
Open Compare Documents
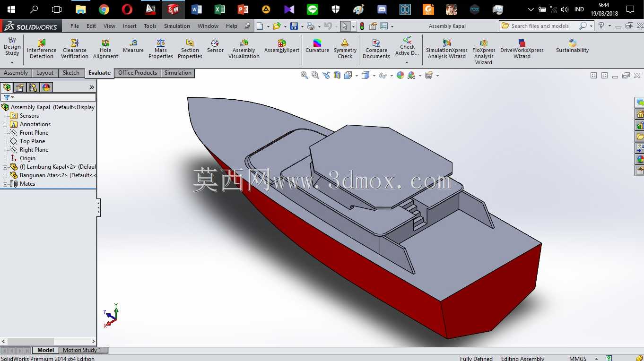pos(376,49)
